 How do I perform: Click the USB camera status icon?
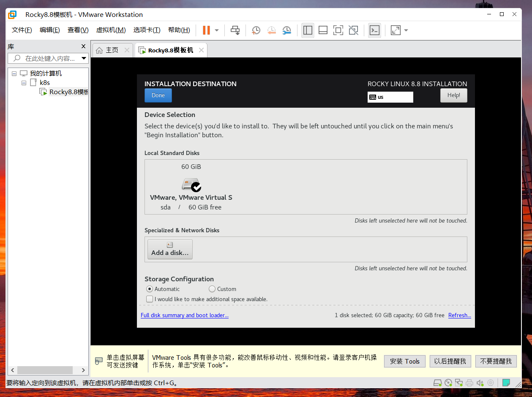(491, 383)
